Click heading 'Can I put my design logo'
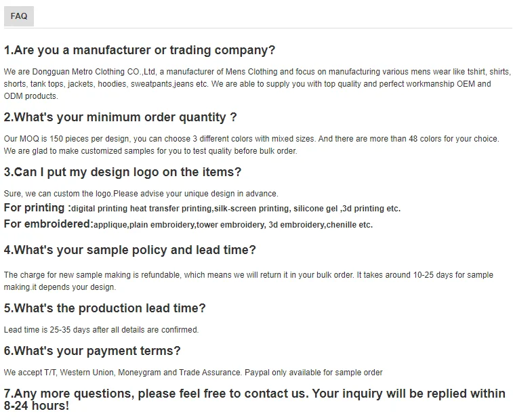 pyautogui.click(x=123, y=172)
